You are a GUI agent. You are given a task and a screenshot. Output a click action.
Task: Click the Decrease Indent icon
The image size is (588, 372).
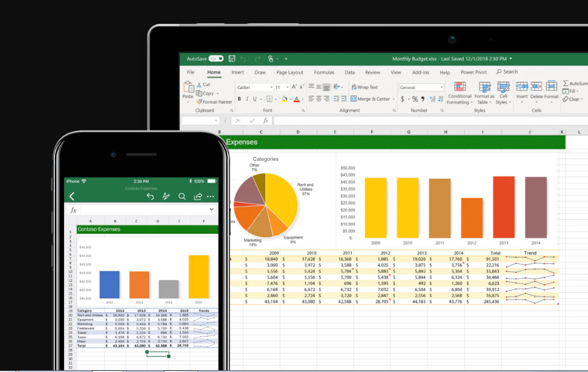click(x=336, y=99)
